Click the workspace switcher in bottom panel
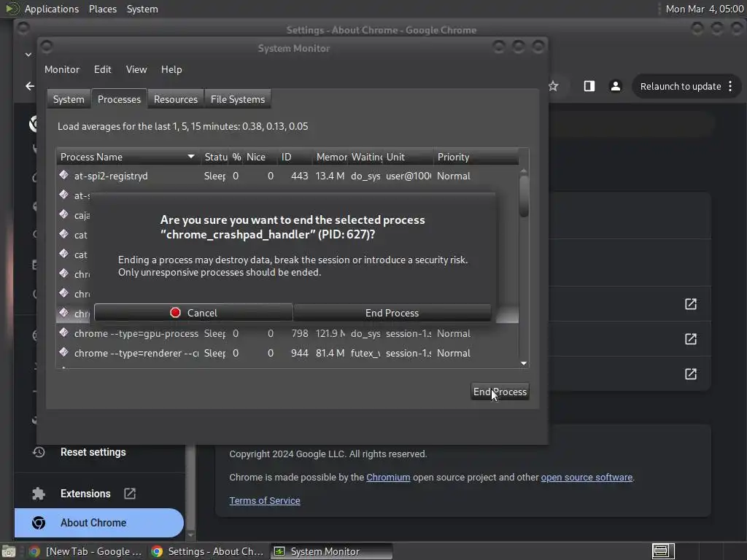Image resolution: width=747 pixels, height=560 pixels. coord(663,551)
